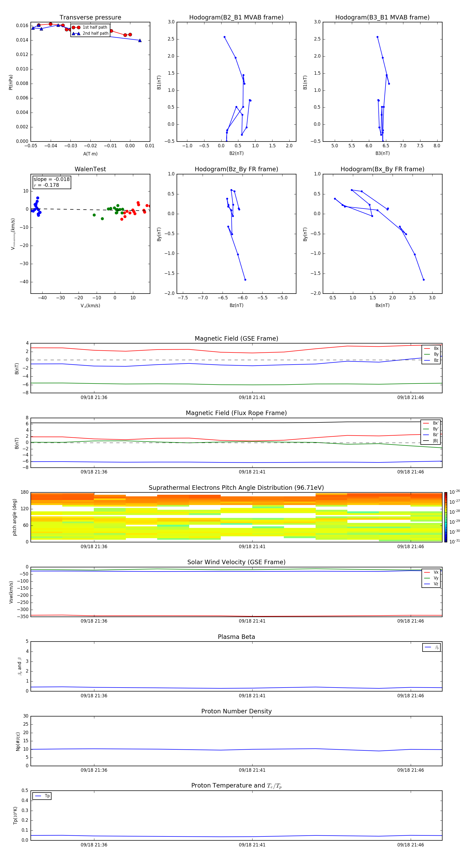Click '09/18 21:41' tick under Proton Temperature
The height and width of the screenshot is (868, 473).
tap(252, 845)
